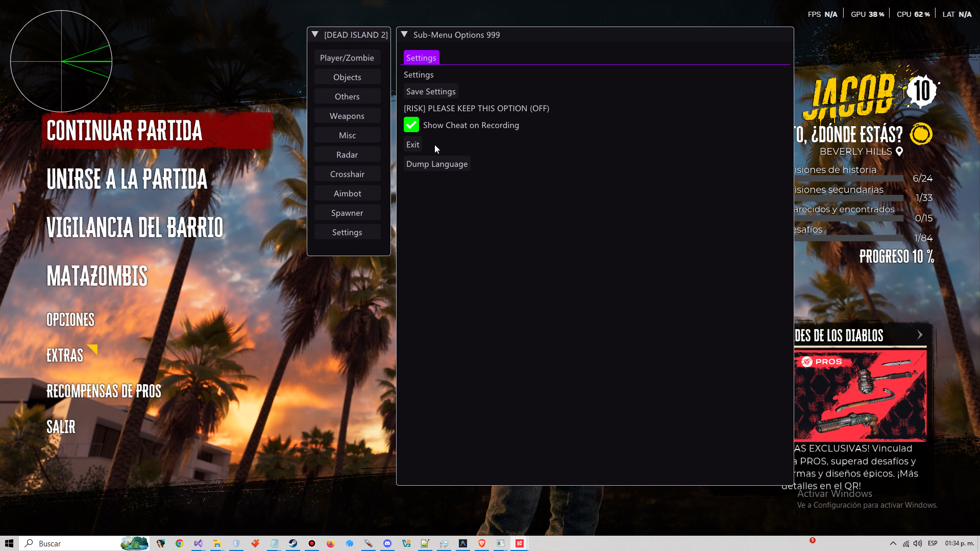The image size is (980, 551).
Task: Open Brave browser from the taskbar
Action: 481,543
